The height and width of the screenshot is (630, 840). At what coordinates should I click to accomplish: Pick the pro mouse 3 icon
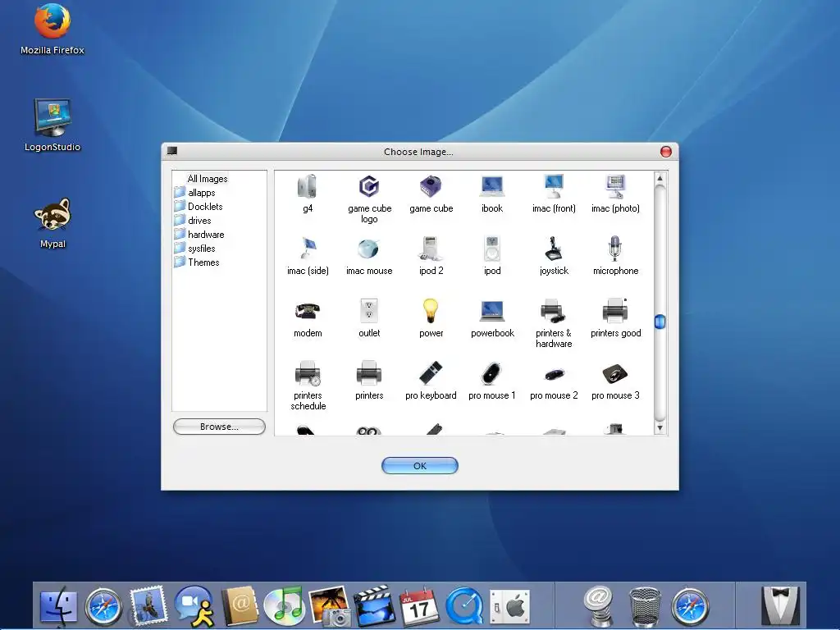615,373
